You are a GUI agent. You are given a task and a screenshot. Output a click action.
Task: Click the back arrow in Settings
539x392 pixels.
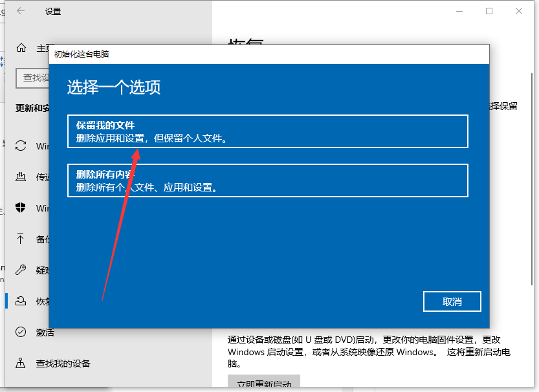tap(21, 11)
